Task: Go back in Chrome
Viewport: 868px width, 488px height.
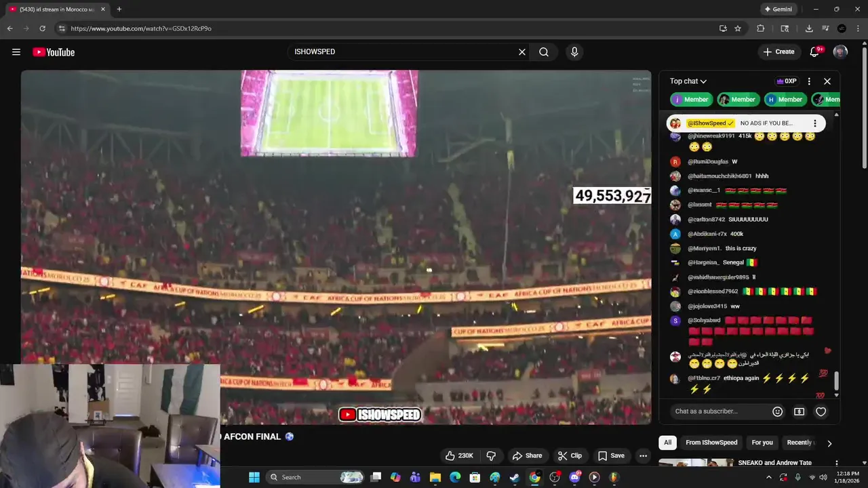Action: 9,28
